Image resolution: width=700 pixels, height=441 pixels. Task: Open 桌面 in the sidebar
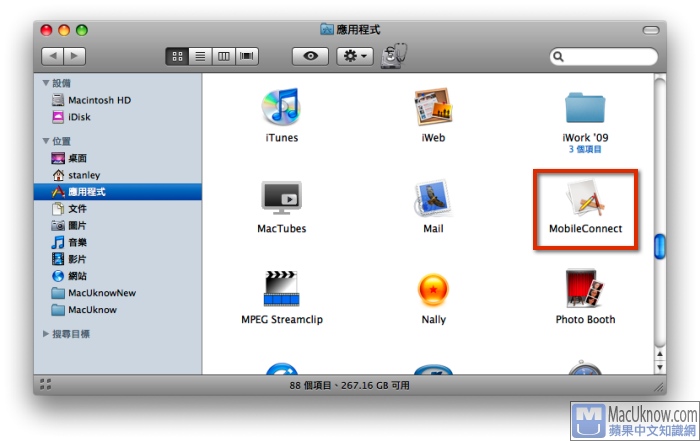118,158
